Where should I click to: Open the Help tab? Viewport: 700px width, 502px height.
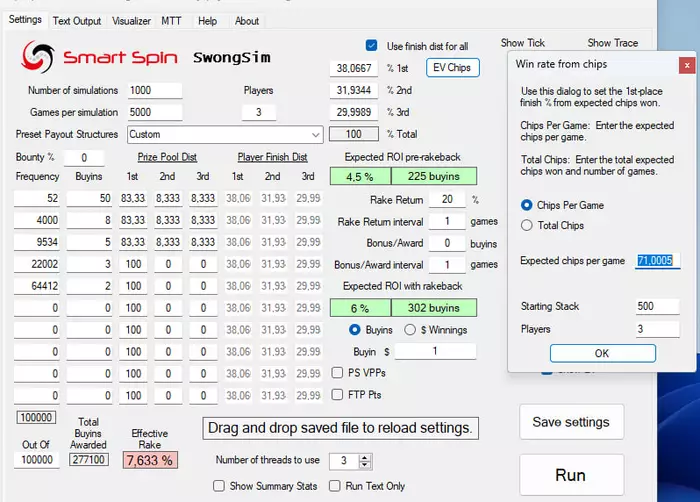[x=207, y=21]
